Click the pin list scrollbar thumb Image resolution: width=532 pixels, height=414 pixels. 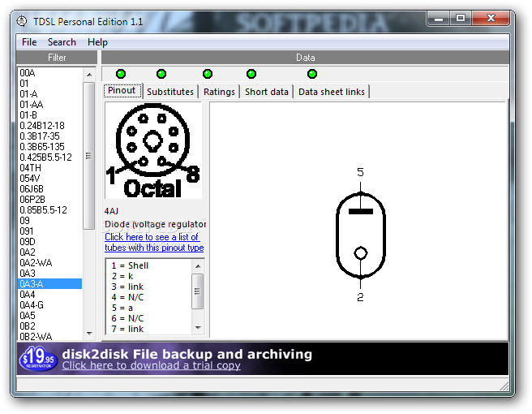click(198, 291)
